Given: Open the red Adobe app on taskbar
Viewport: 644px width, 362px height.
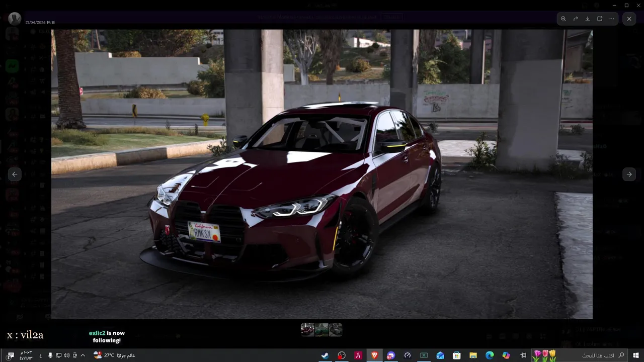Looking at the screenshot, I should [358, 355].
